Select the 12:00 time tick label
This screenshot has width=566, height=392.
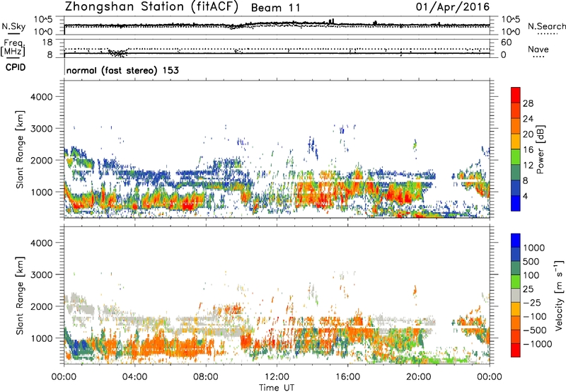[277, 377]
